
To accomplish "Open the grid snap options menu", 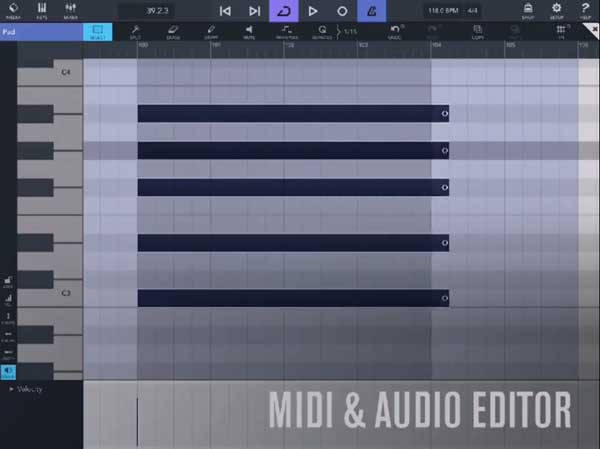I will point(560,31).
